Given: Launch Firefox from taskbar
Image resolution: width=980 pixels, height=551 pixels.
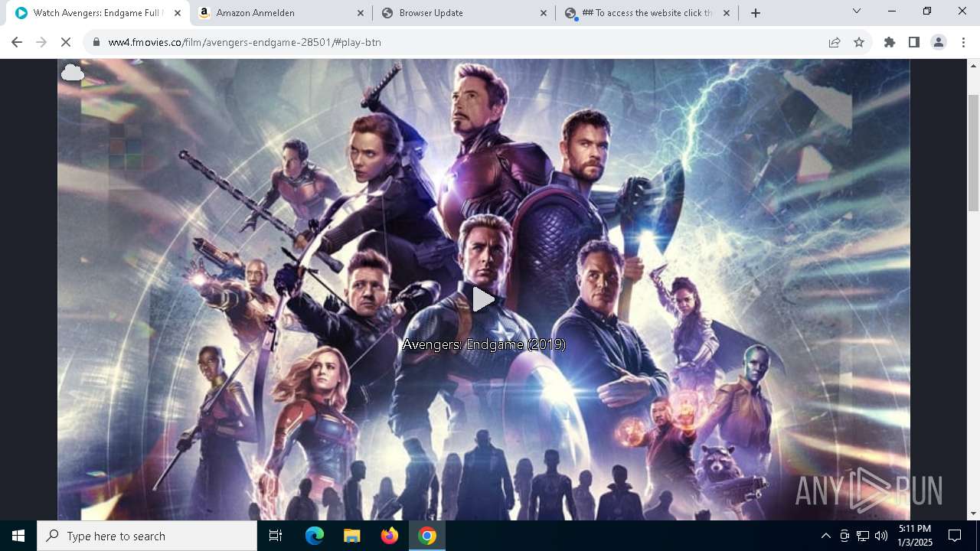Looking at the screenshot, I should (x=390, y=536).
